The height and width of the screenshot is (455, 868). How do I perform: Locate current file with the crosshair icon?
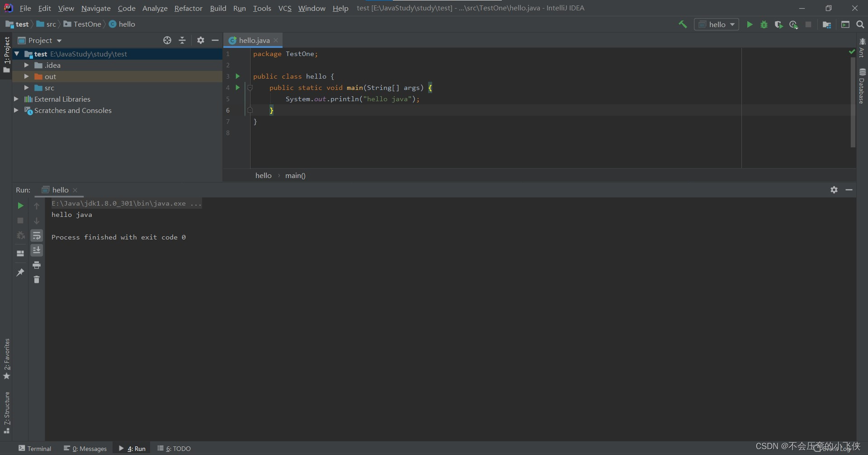tap(167, 40)
